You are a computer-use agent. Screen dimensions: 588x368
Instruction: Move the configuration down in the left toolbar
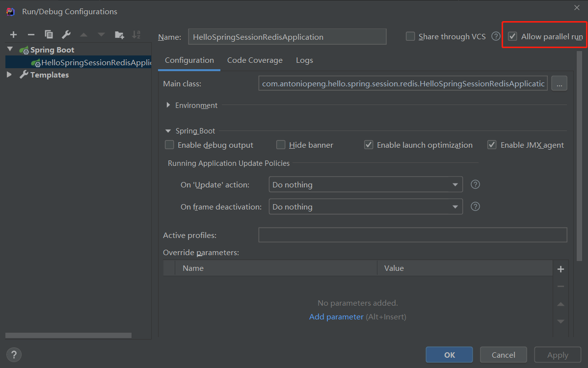101,35
